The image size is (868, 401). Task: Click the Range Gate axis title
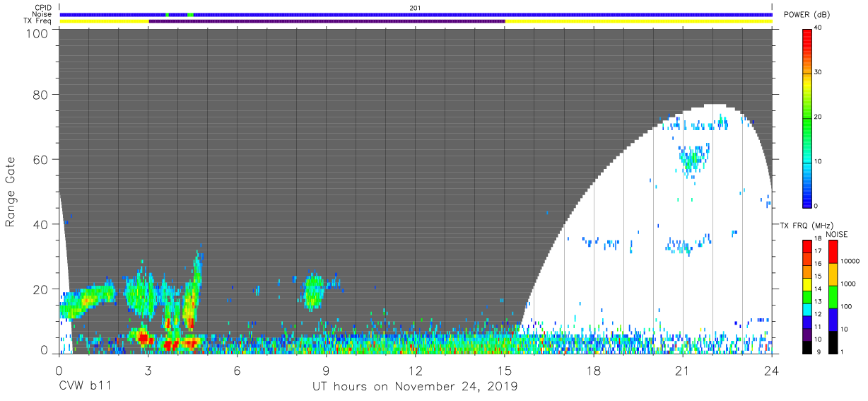coord(11,191)
